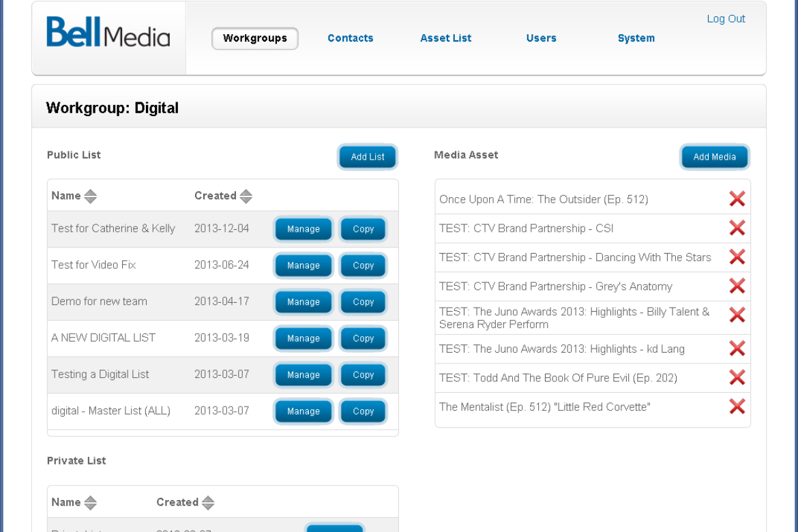Manage the Test for Video Fix list
Image resolution: width=798 pixels, height=532 pixels.
click(x=304, y=265)
